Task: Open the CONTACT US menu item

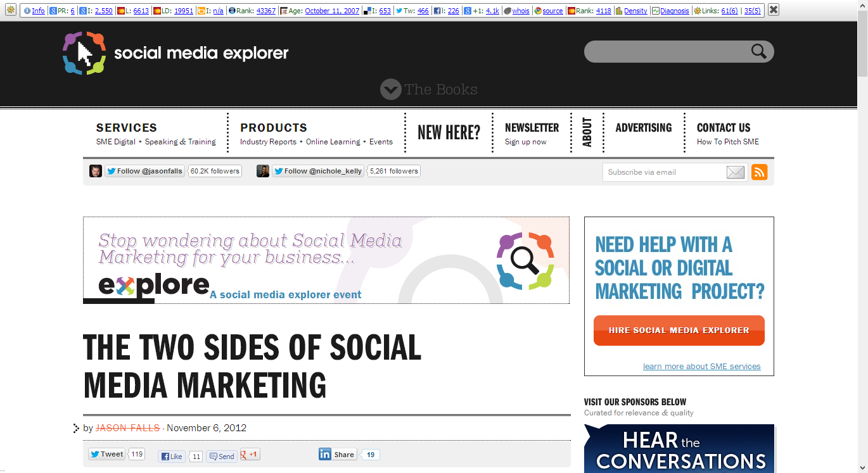Action: pos(724,127)
